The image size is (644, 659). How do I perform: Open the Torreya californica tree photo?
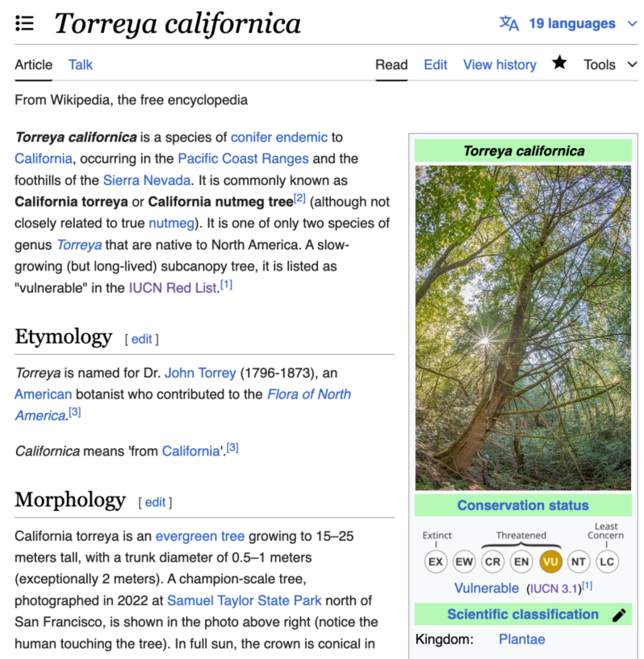pos(523,327)
